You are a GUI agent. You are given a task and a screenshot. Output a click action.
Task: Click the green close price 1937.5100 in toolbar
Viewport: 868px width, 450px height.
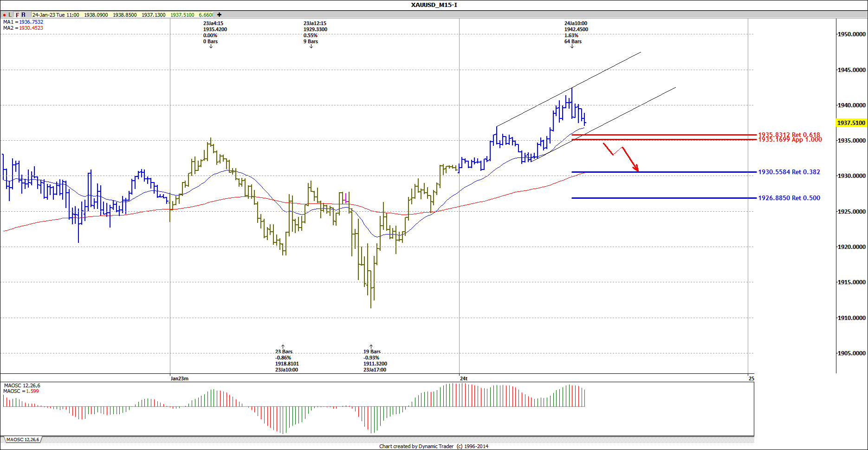(182, 15)
